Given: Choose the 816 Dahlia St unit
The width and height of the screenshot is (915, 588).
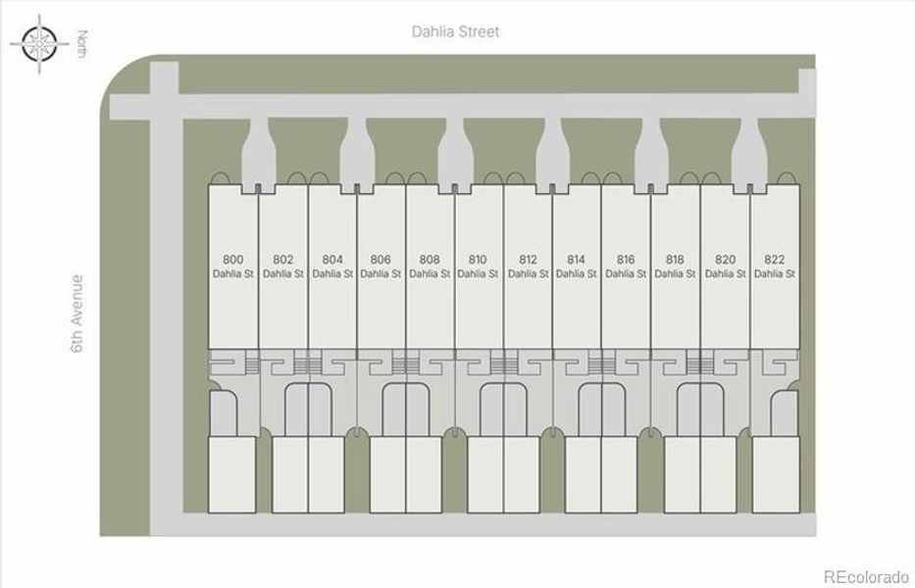Looking at the screenshot, I should click(x=626, y=267).
